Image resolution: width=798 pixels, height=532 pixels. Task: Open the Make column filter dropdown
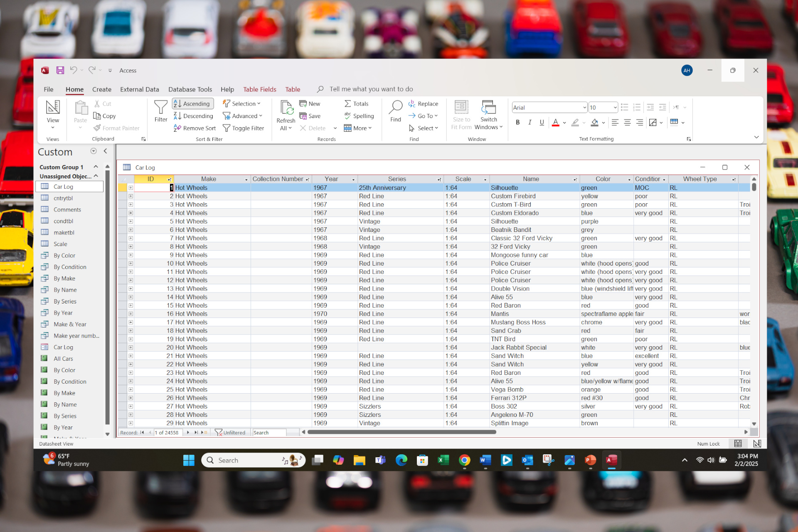[246, 180]
